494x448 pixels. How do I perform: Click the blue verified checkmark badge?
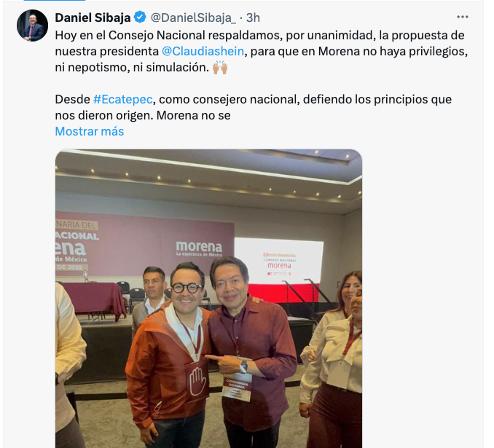[x=140, y=17]
